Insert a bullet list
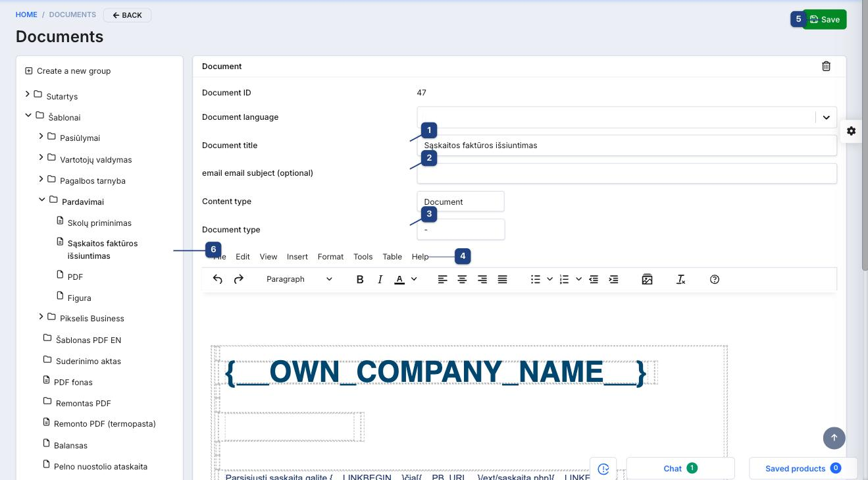Viewport: 868px width, 480px height. [x=536, y=279]
